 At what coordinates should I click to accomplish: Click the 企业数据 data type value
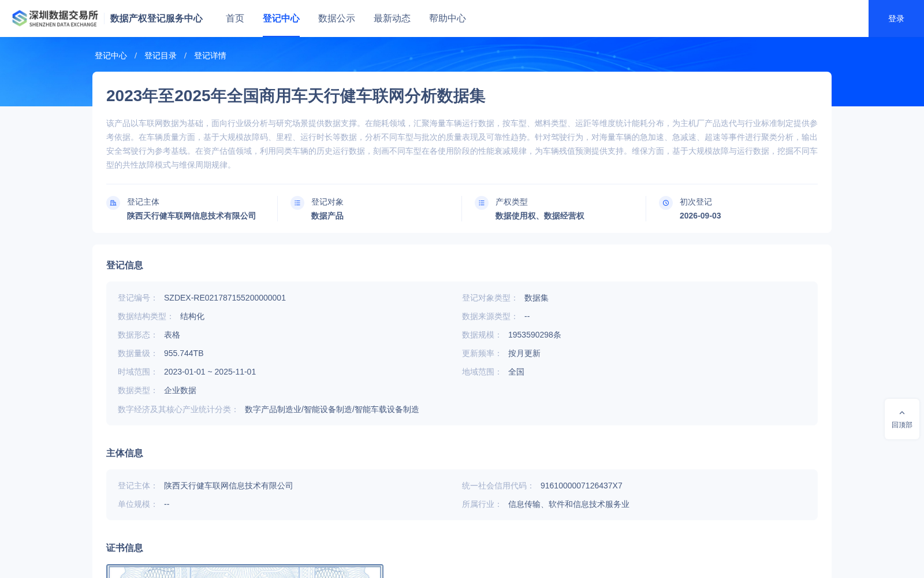pos(180,390)
